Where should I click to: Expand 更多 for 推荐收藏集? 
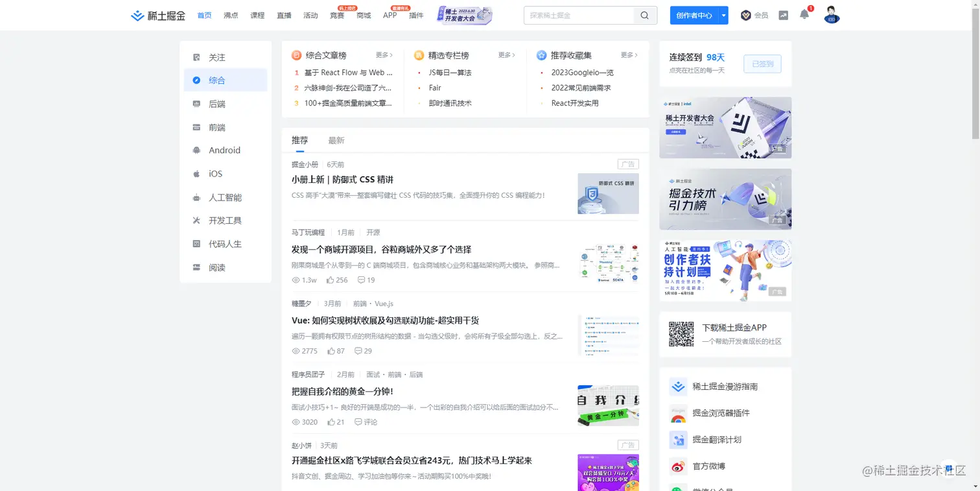point(629,55)
